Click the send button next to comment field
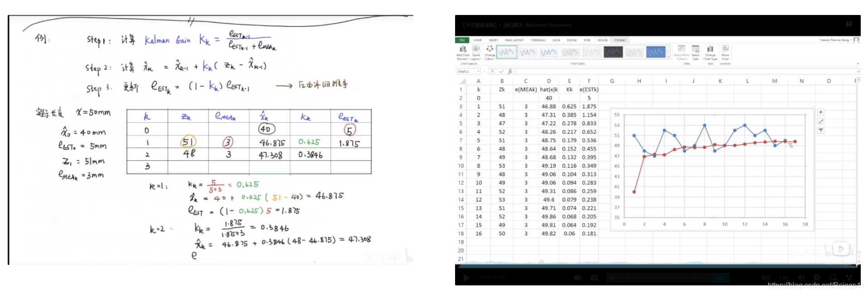The width and height of the screenshot is (868, 294). [721, 277]
